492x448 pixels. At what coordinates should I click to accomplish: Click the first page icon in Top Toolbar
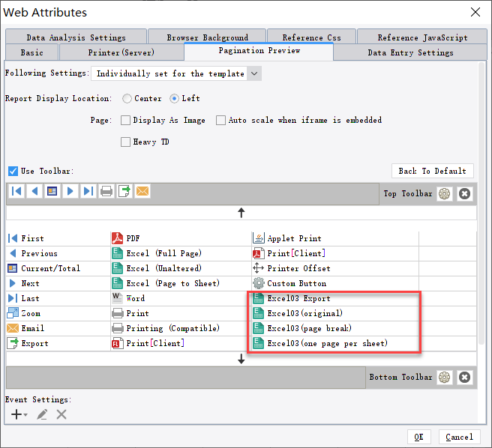pos(16,192)
